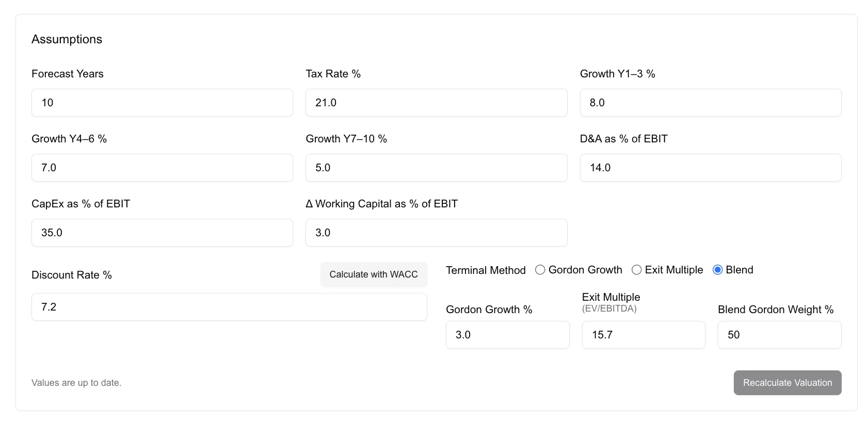Click the CapEx as % of EBIT field
The height and width of the screenshot is (423, 868).
(x=162, y=233)
